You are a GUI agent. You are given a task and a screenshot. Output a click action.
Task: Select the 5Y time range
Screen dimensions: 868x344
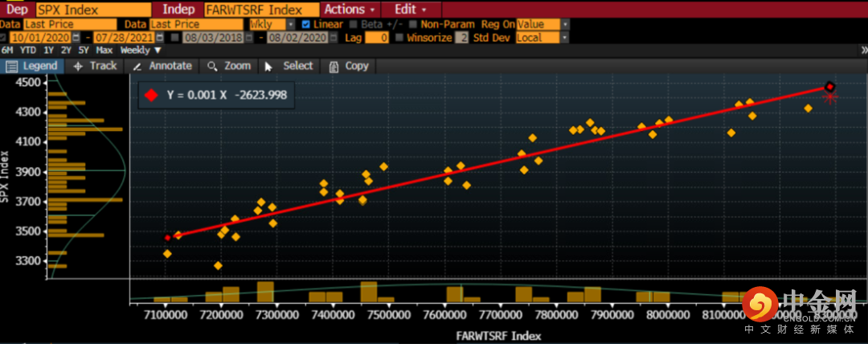[x=84, y=50]
